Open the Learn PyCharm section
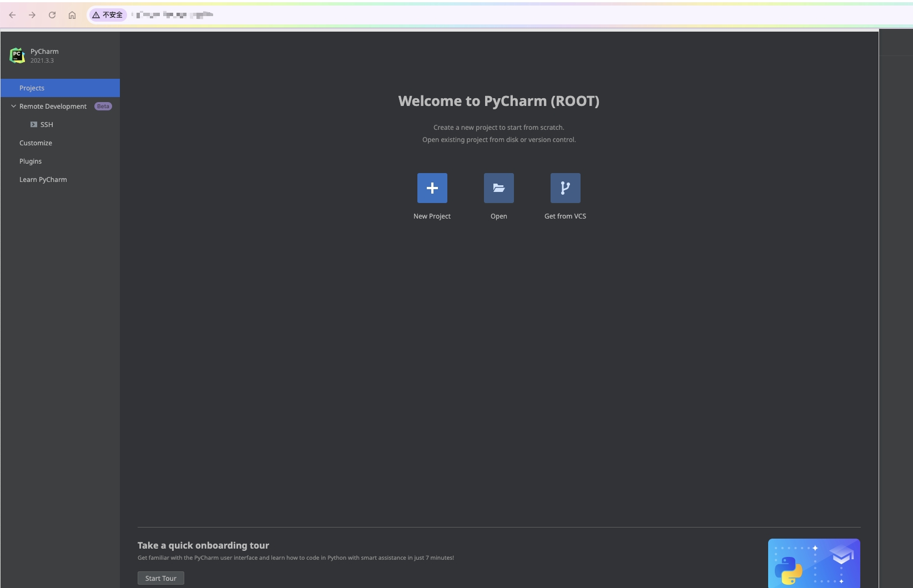This screenshot has width=913, height=588. click(x=43, y=180)
